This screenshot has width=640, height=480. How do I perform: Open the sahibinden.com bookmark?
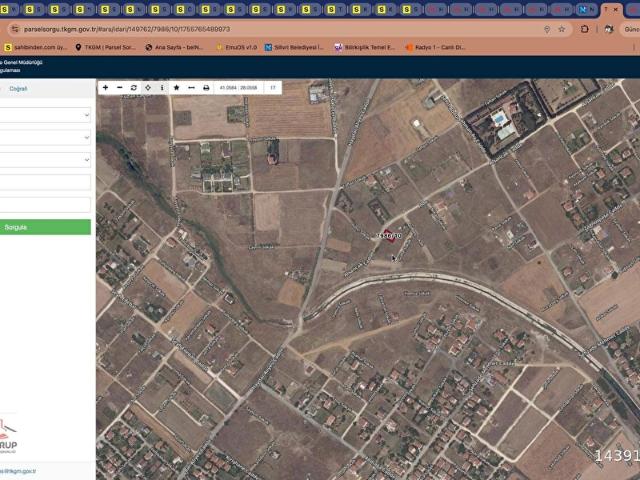pos(36,47)
